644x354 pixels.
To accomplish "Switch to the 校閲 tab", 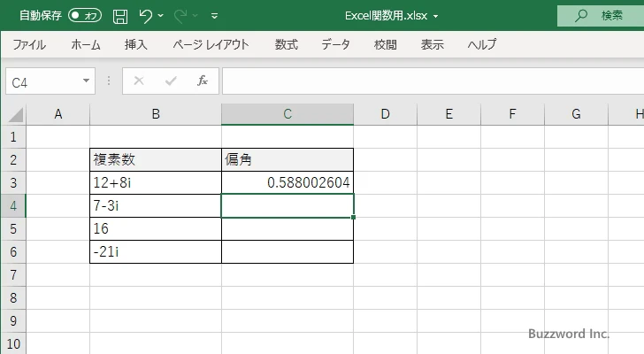I will 386,44.
